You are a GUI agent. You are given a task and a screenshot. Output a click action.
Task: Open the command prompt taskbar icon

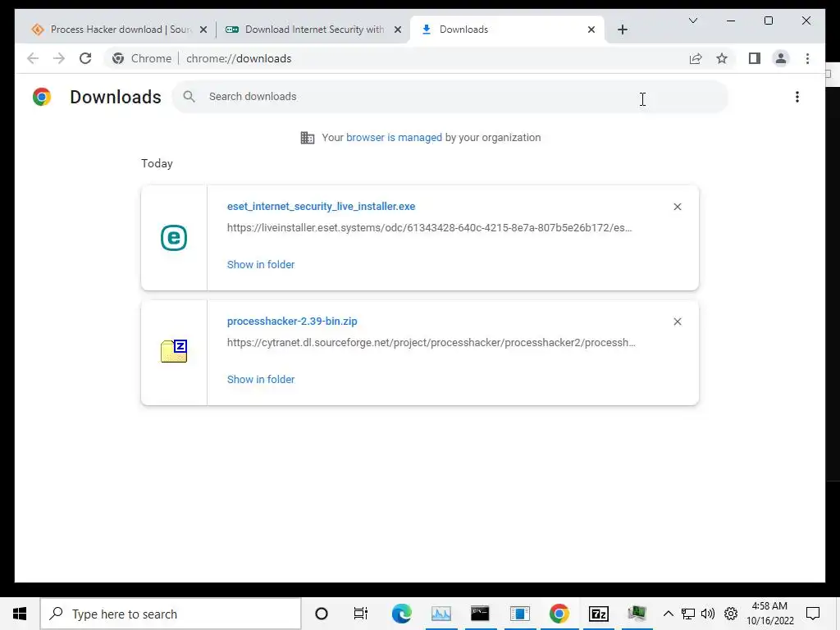(480, 614)
